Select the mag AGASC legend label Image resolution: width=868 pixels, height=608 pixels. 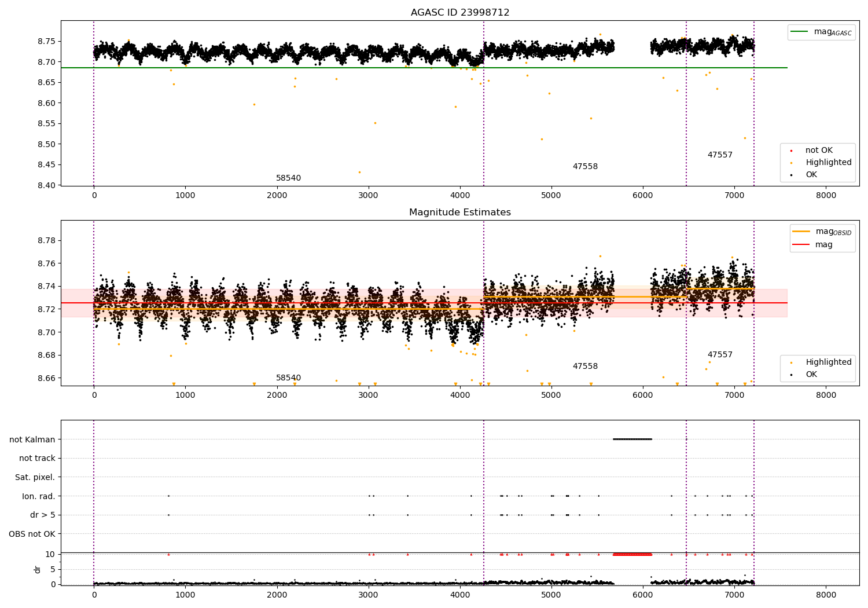click(x=833, y=32)
